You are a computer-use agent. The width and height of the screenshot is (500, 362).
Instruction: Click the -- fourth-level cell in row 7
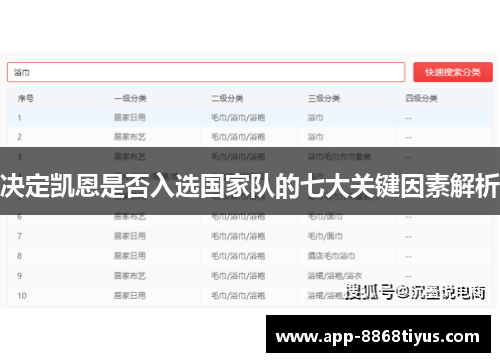(x=408, y=237)
